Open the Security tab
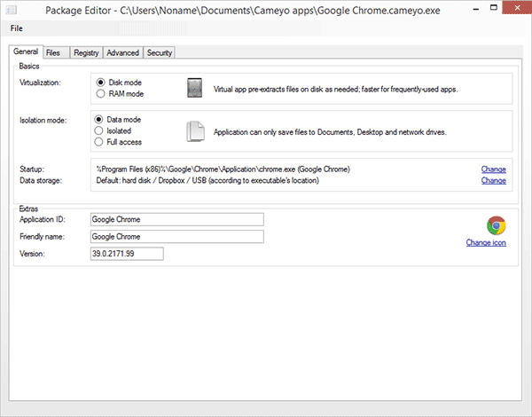 click(159, 52)
